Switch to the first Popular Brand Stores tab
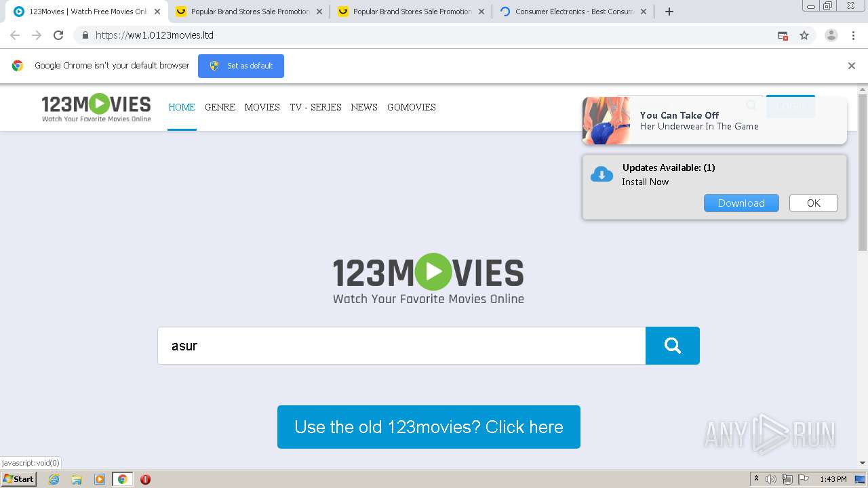Viewport: 868px width, 488px height. coord(249,12)
